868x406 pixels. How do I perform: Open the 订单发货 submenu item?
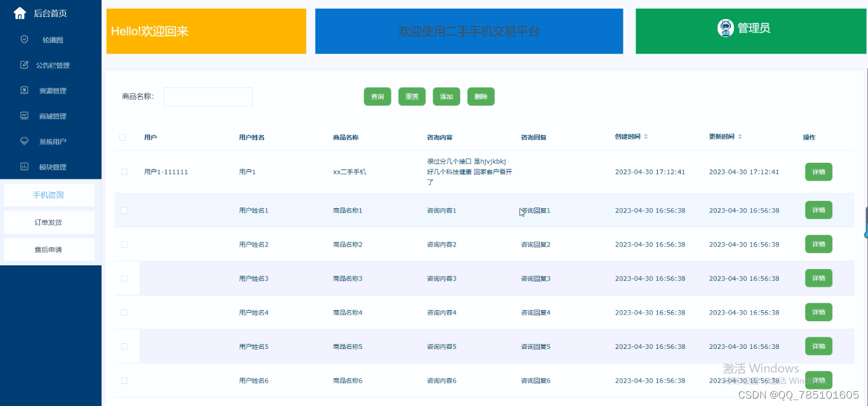click(49, 222)
